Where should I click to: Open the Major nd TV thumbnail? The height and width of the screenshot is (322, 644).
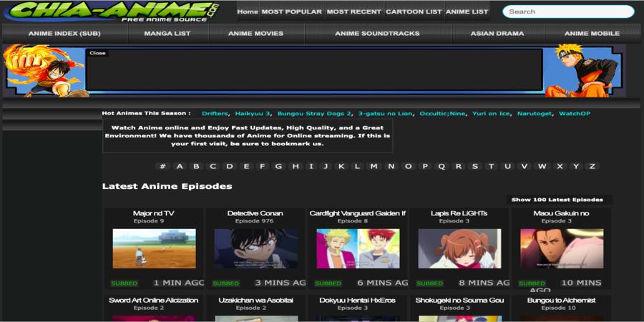pyautogui.click(x=154, y=248)
